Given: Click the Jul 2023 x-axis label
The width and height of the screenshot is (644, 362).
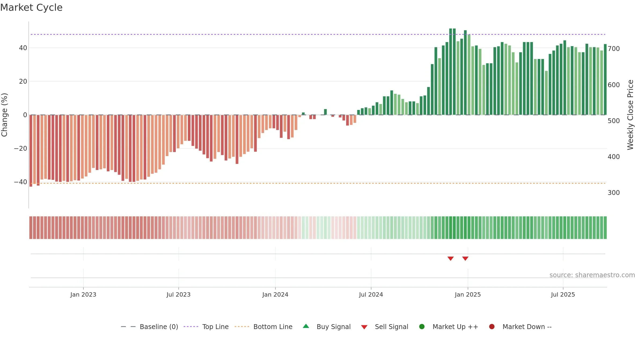Looking at the screenshot, I should pos(178,294).
